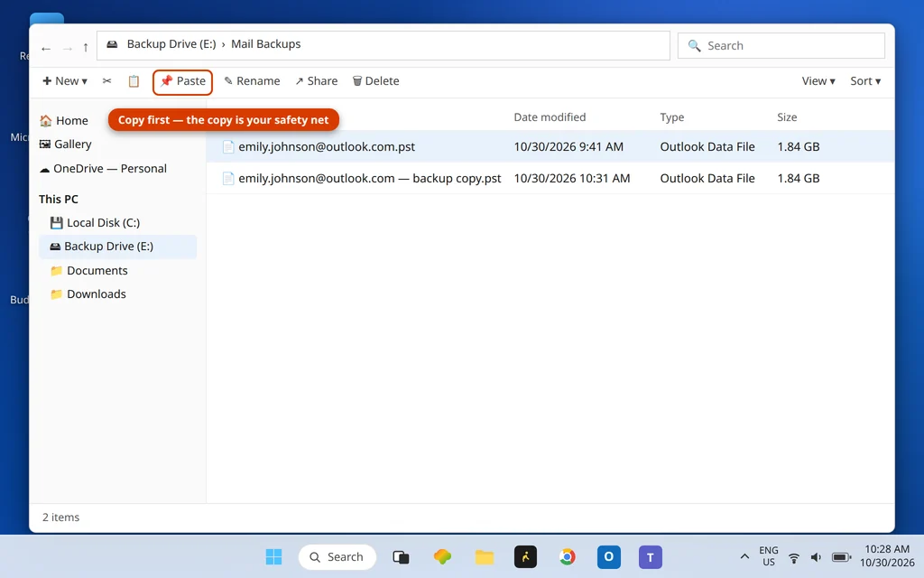Click the Paste button

click(x=182, y=82)
